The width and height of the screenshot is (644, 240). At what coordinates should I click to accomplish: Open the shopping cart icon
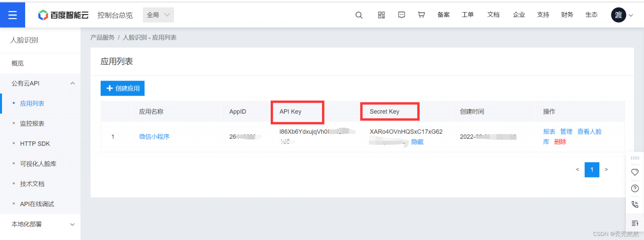coord(422,15)
